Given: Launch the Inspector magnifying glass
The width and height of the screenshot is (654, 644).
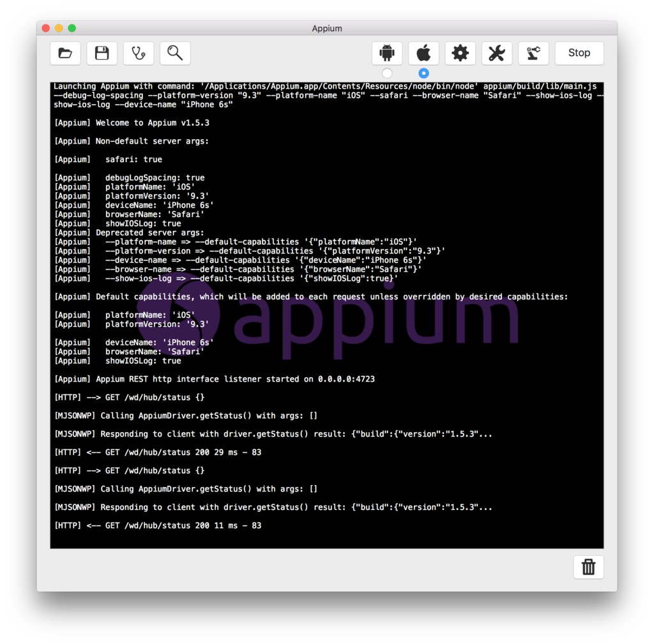Looking at the screenshot, I should (175, 53).
